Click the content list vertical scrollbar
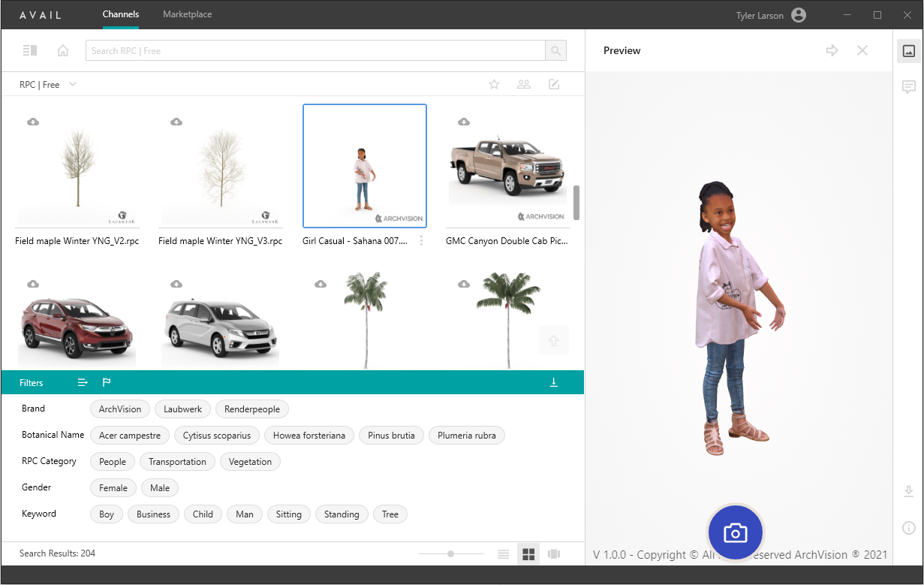924x585 pixels. click(576, 203)
